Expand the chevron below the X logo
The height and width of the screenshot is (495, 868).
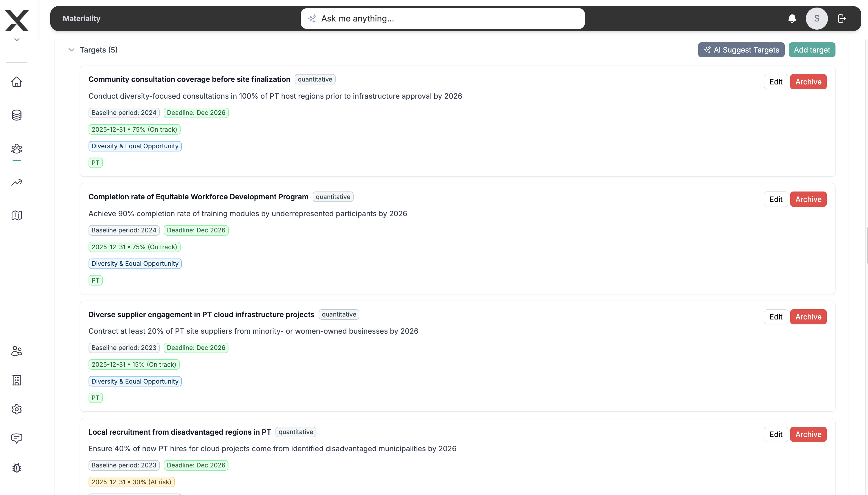17,40
